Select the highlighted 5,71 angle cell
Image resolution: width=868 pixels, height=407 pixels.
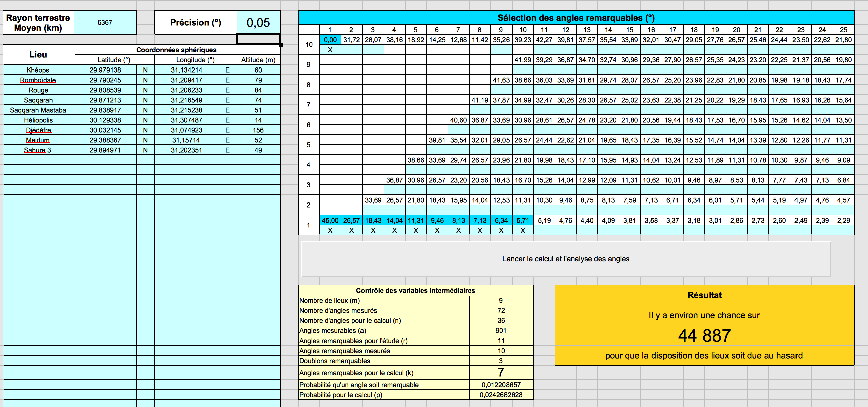tap(523, 220)
